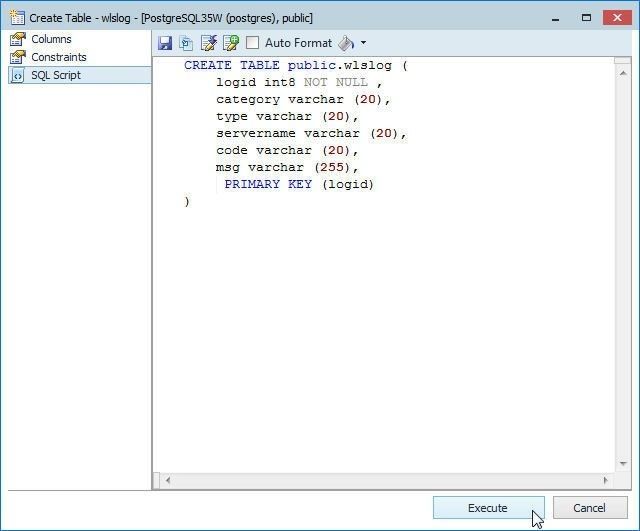Click the 'CREATE TABLE public.wlslog (' line
640x531 pixels.
coord(296,65)
